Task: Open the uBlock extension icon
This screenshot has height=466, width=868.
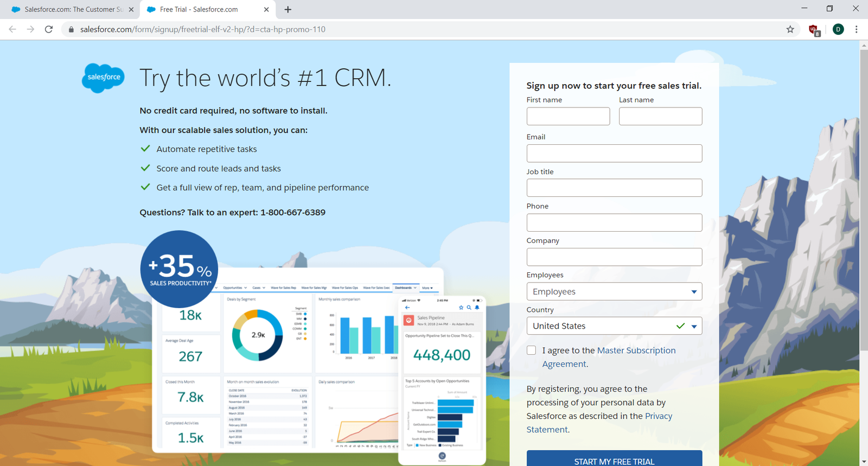Action: click(x=814, y=30)
